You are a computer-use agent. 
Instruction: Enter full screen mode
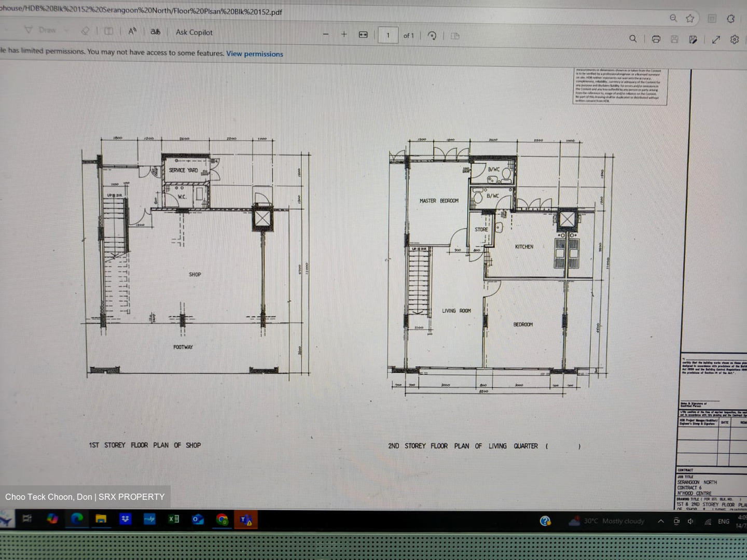[x=716, y=39]
